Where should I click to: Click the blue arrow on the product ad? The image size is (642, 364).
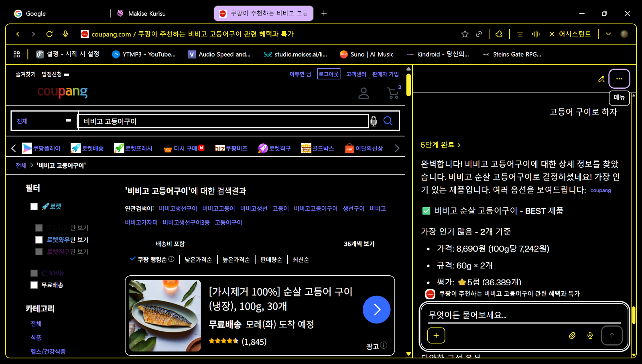coord(376,309)
